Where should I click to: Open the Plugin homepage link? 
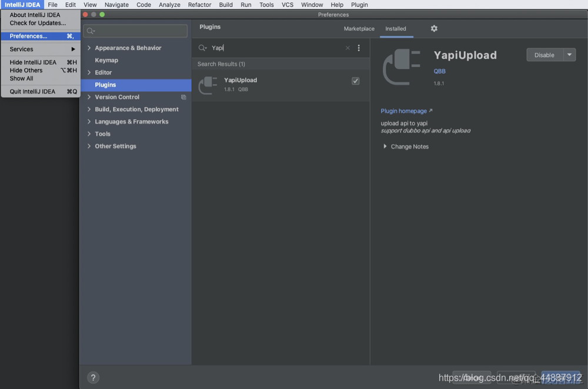click(x=406, y=111)
